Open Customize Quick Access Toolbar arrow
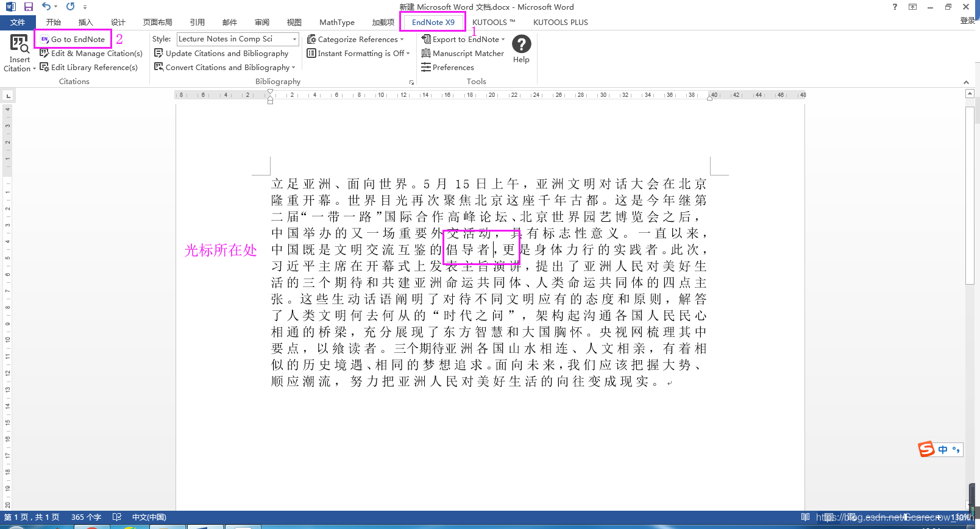 click(x=85, y=7)
